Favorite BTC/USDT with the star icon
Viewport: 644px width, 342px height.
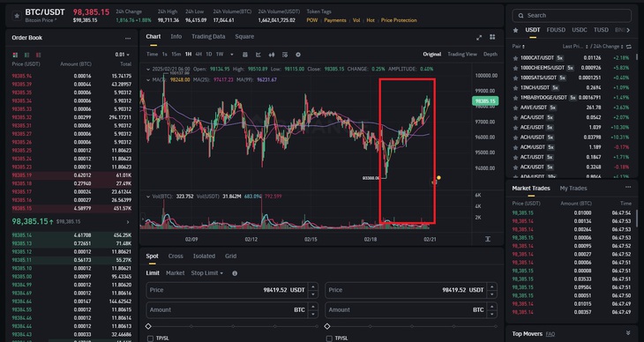coord(17,16)
